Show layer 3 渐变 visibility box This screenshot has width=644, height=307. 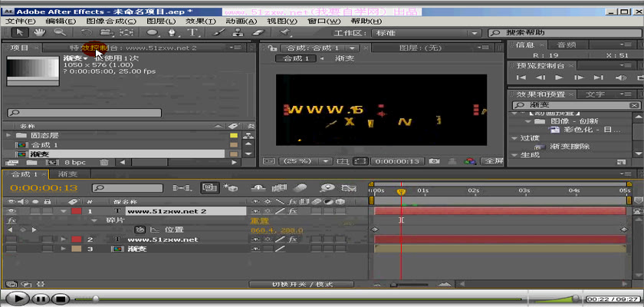[x=11, y=249]
